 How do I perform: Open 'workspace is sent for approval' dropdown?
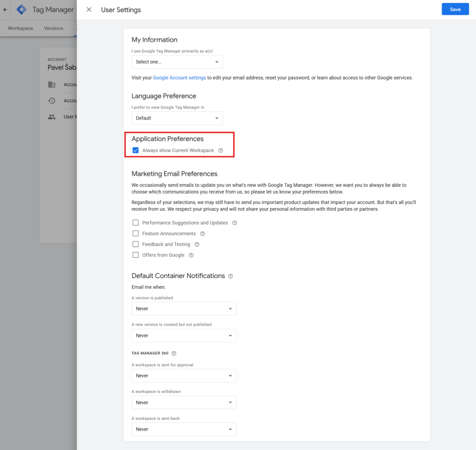(184, 376)
